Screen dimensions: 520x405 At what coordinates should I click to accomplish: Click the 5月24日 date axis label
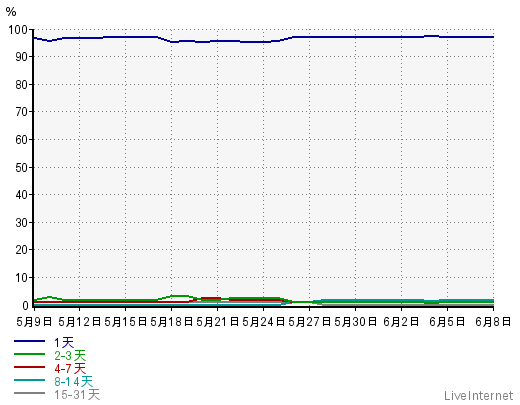(x=263, y=322)
